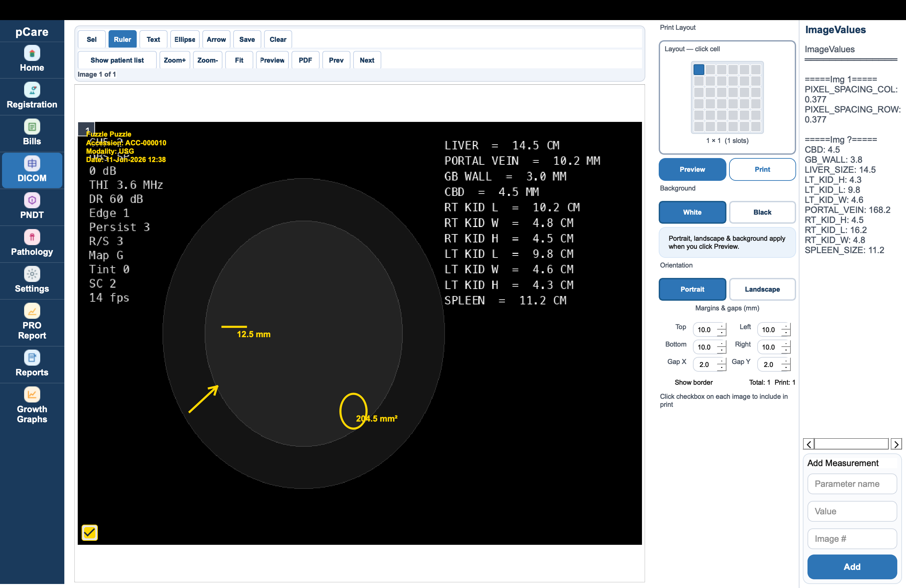Select the 204.5 mm² ellipse annotation
Screen dimensions: 906x588
click(353, 411)
